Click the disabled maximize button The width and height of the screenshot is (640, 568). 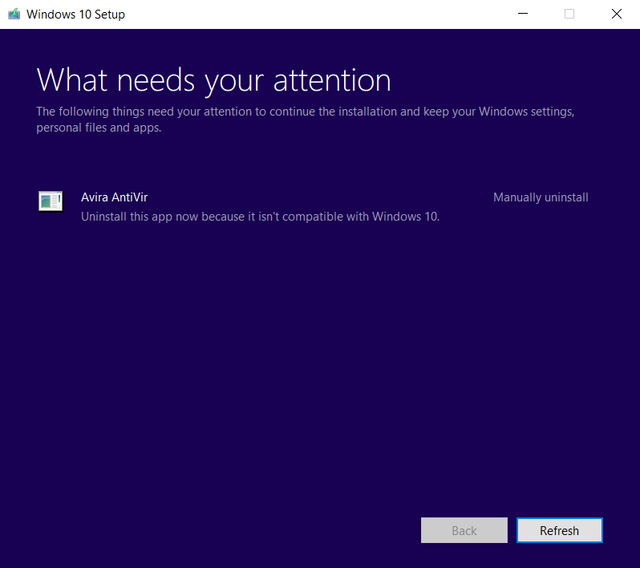569,14
